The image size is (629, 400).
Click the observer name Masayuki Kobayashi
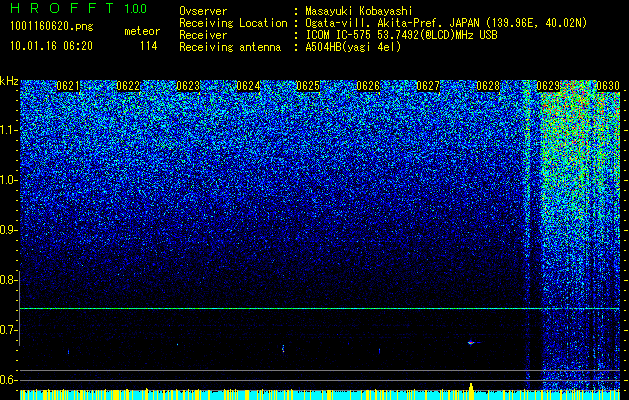click(359, 11)
